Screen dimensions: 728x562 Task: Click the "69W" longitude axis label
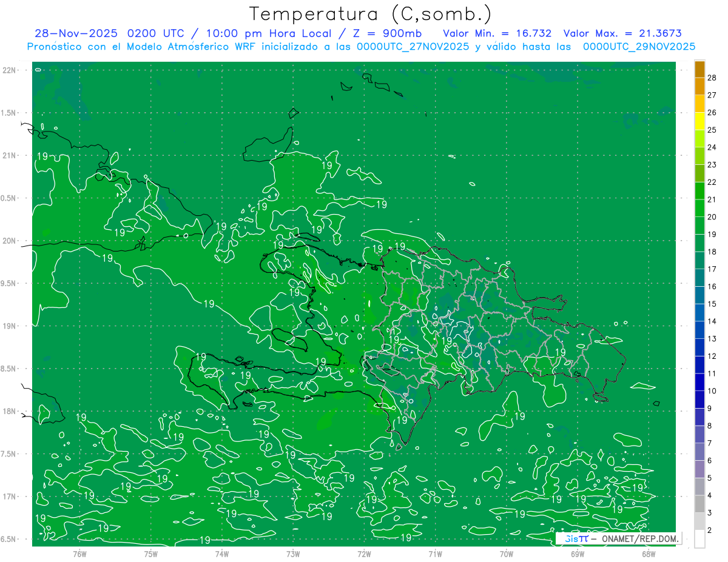[578, 554]
